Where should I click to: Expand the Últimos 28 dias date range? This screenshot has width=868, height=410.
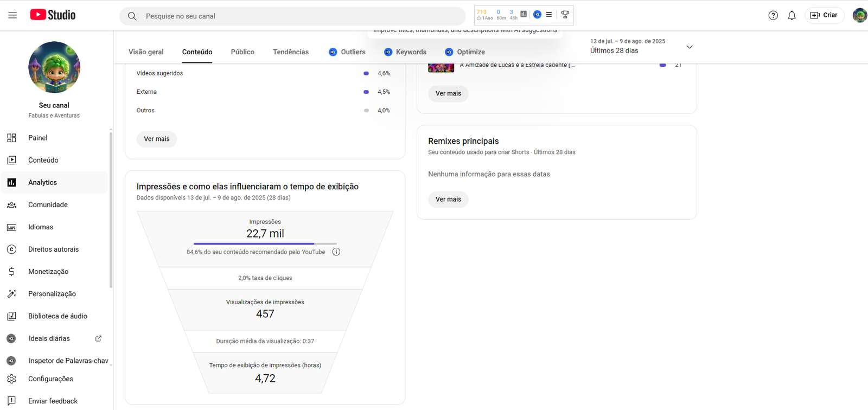(690, 47)
